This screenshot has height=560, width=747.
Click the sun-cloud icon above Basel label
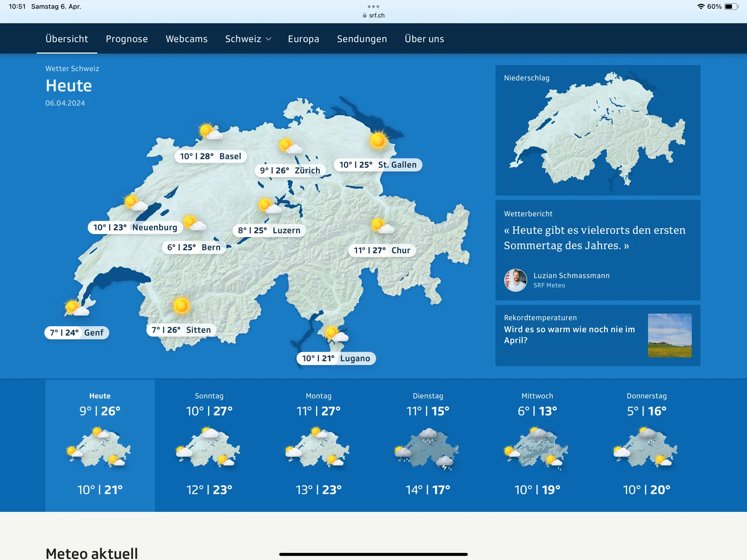210,132
